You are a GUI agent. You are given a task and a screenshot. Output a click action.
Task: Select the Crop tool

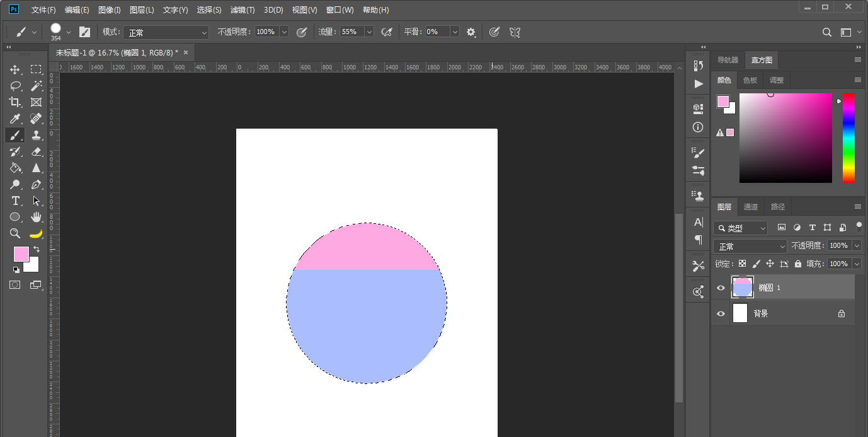(15, 102)
